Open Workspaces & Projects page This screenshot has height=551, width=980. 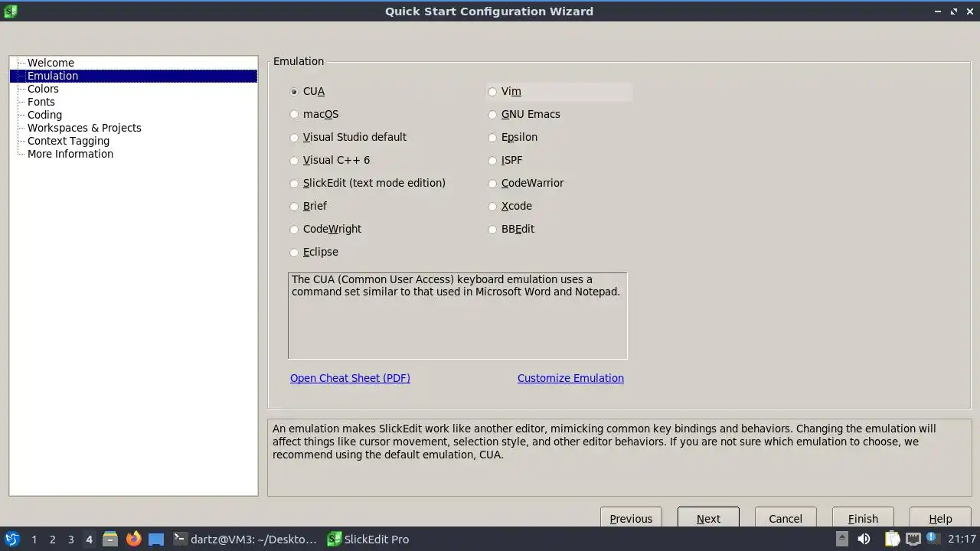coord(84,128)
